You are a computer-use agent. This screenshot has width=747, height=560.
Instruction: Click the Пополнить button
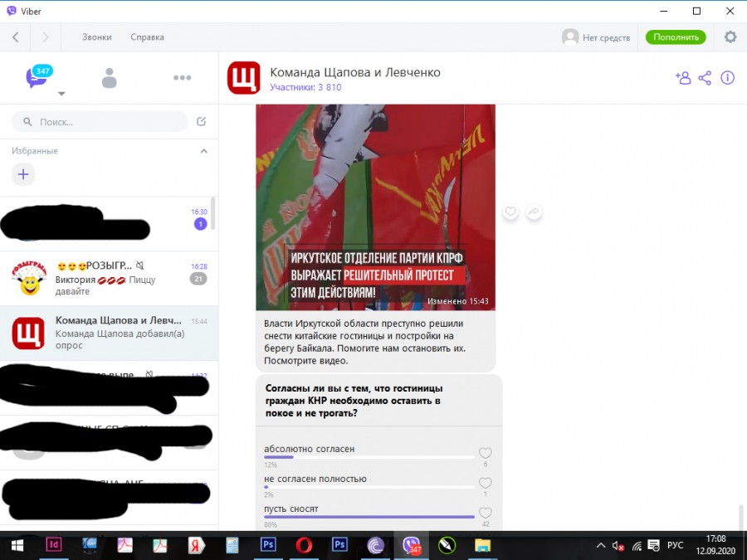[x=676, y=37]
